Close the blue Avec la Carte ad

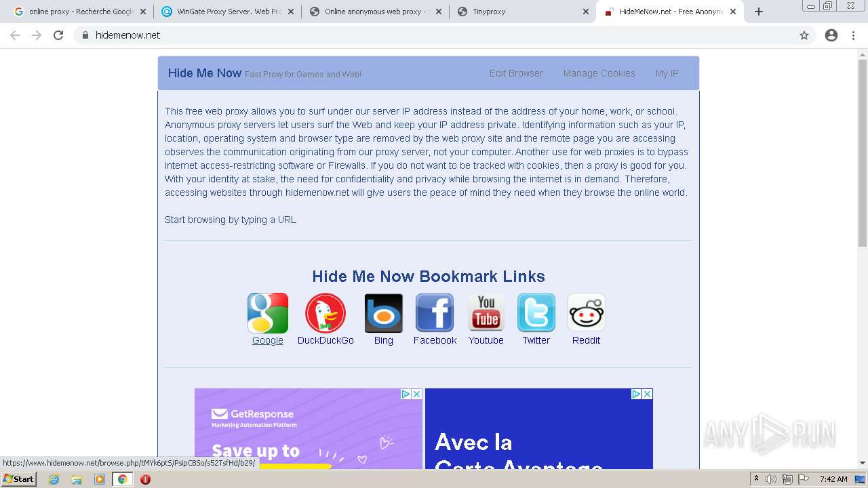[x=647, y=394]
